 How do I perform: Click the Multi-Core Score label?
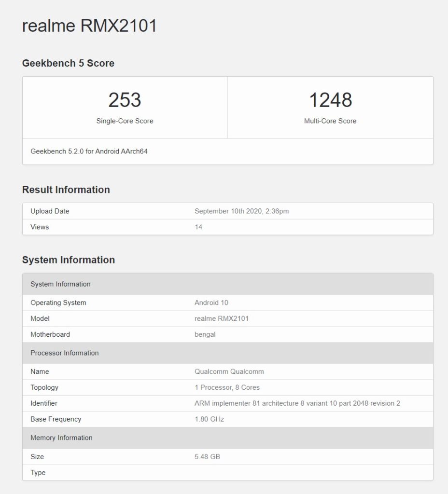coord(330,121)
